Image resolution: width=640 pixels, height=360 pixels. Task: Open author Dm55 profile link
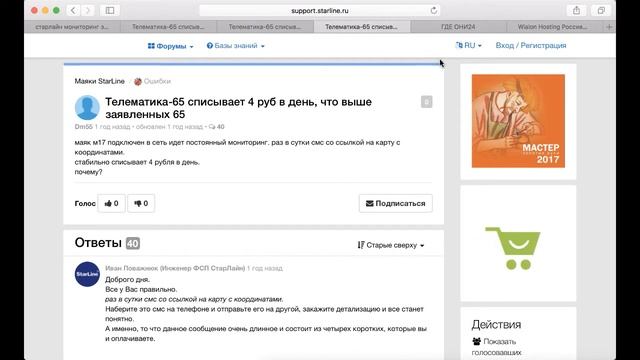tap(83, 127)
